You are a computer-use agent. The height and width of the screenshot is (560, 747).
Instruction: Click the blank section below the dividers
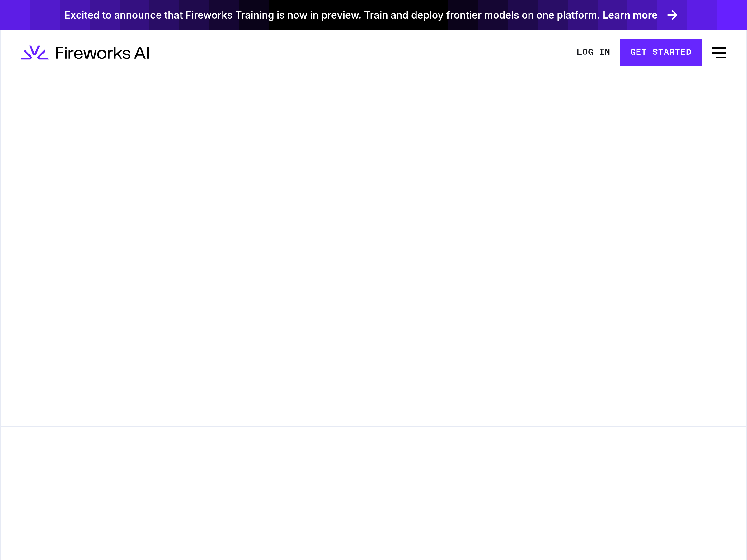pos(373,503)
